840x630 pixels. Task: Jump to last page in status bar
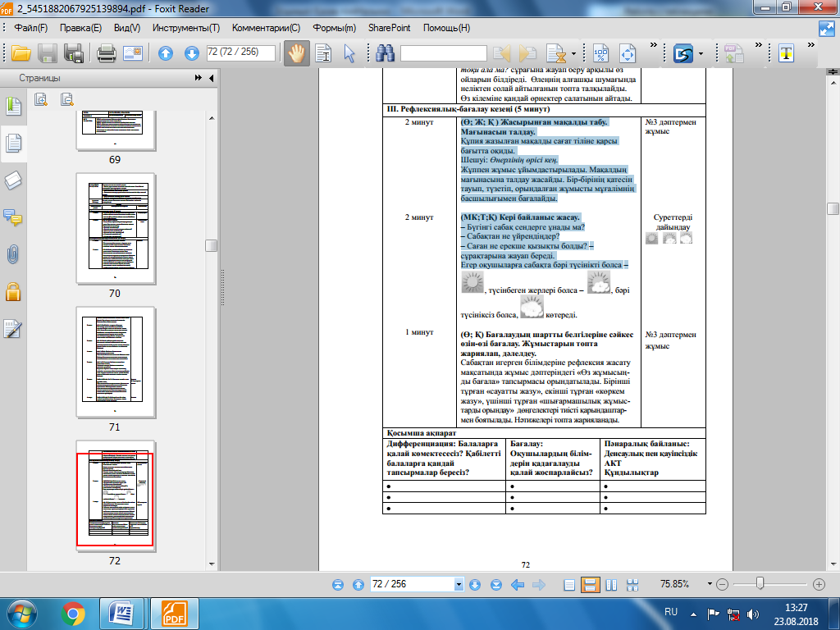pyautogui.click(x=496, y=584)
